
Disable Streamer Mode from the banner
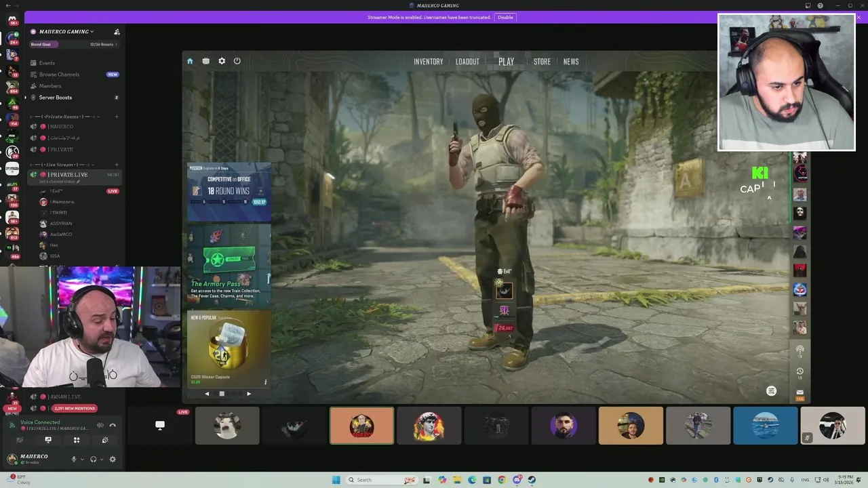pos(505,17)
